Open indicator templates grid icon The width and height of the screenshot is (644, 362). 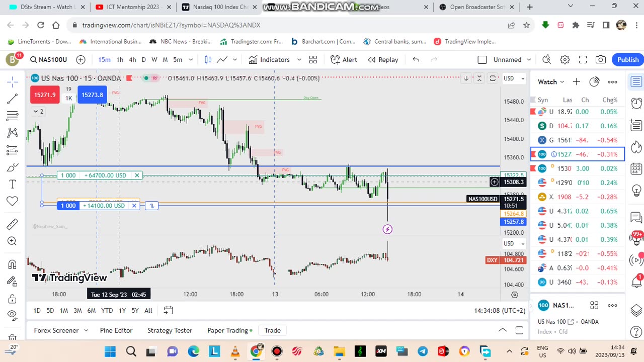313,59
